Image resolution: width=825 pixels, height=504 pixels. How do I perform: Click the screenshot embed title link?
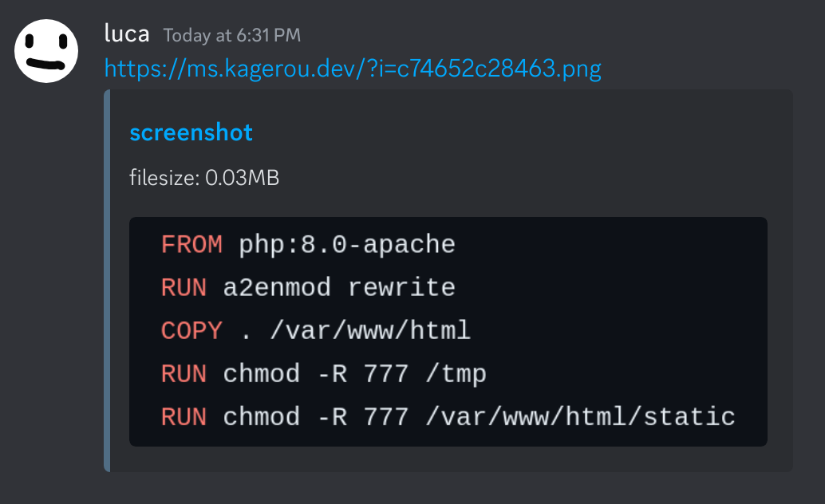click(191, 132)
